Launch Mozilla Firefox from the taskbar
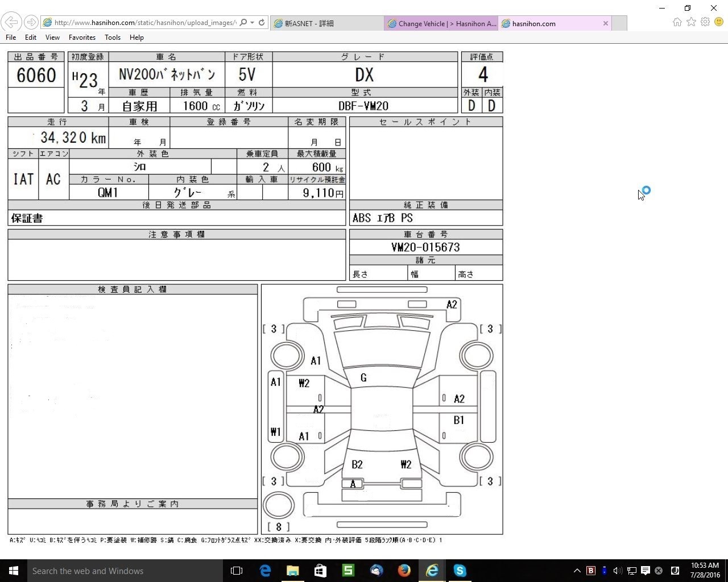This screenshot has height=582, width=728. coord(404,571)
